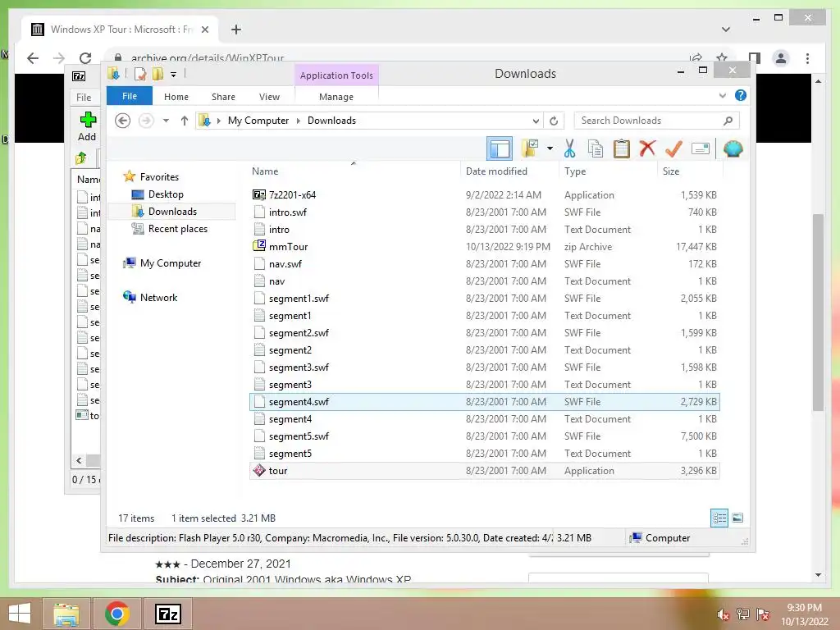Paste with the clipboard icon
The width and height of the screenshot is (840, 630).
pos(622,148)
